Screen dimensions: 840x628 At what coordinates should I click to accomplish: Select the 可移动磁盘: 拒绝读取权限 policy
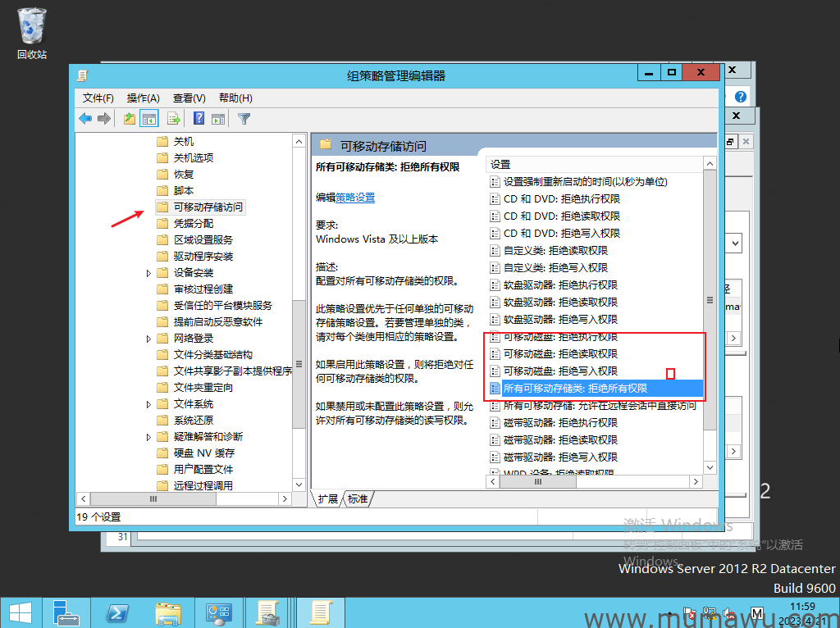tap(559, 354)
